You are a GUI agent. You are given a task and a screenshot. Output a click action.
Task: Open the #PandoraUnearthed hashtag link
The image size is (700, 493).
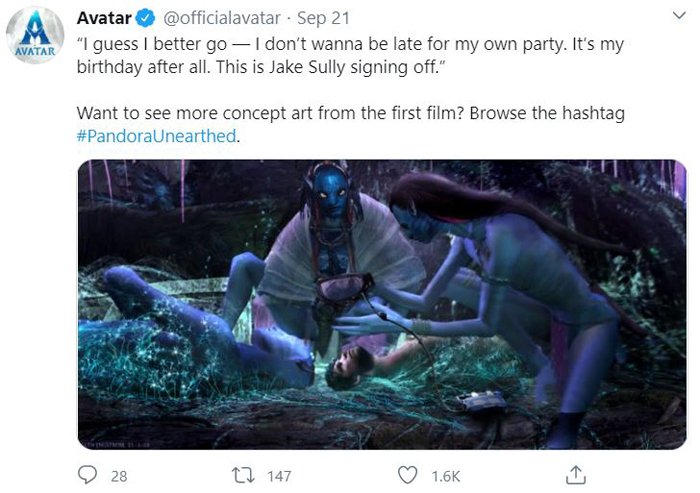coord(158,136)
